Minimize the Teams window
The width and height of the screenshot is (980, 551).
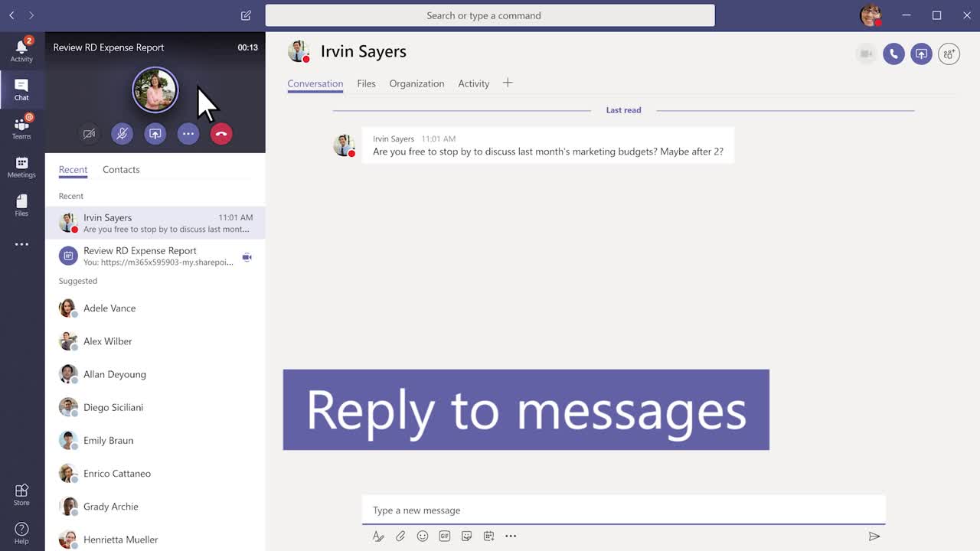pos(906,15)
